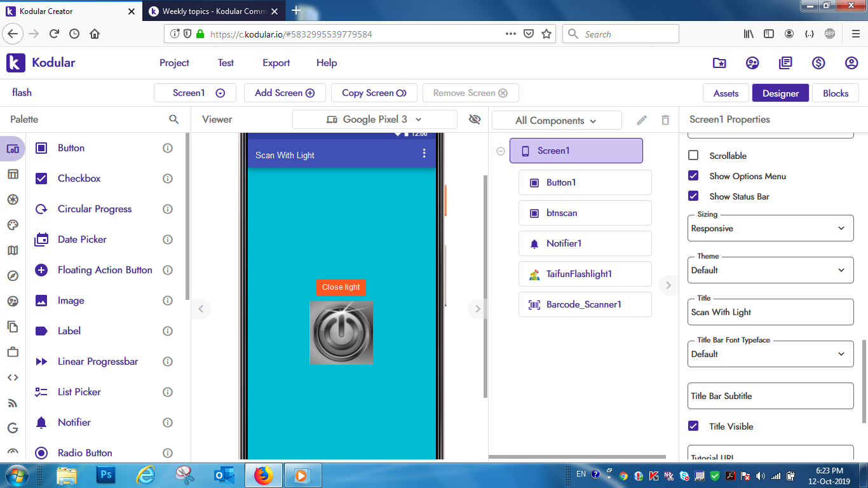Open the Export menu

[276, 63]
